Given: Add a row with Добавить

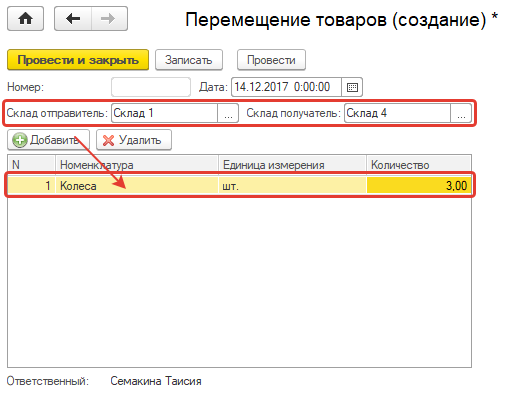Looking at the screenshot, I should 48,140.
